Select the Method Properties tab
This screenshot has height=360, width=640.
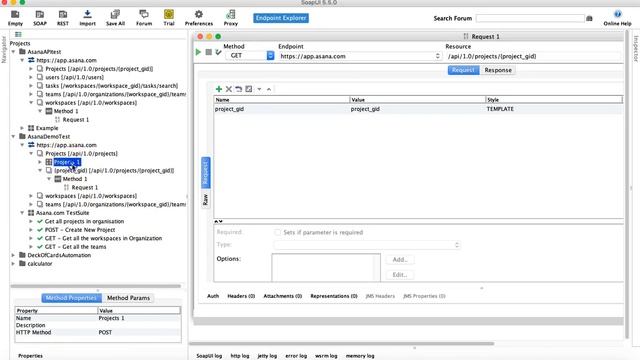tap(71, 298)
